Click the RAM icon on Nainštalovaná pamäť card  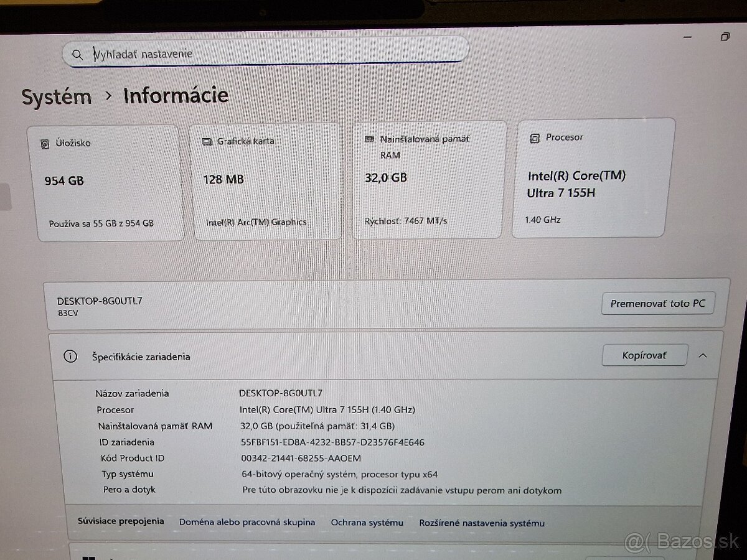click(x=369, y=138)
